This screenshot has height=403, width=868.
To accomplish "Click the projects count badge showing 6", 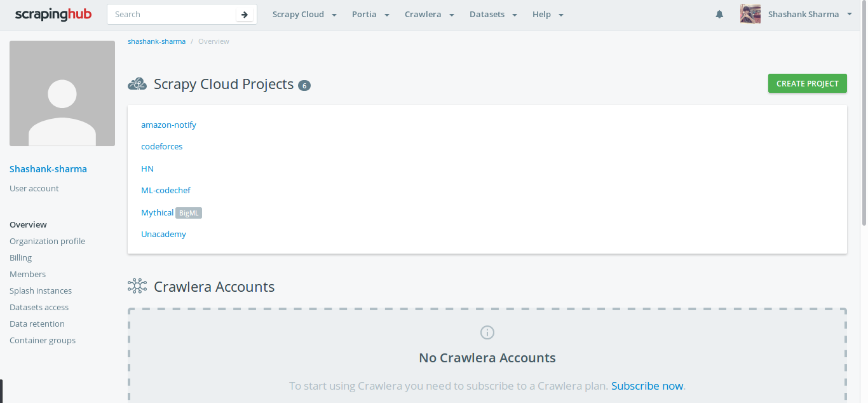I will pos(304,85).
